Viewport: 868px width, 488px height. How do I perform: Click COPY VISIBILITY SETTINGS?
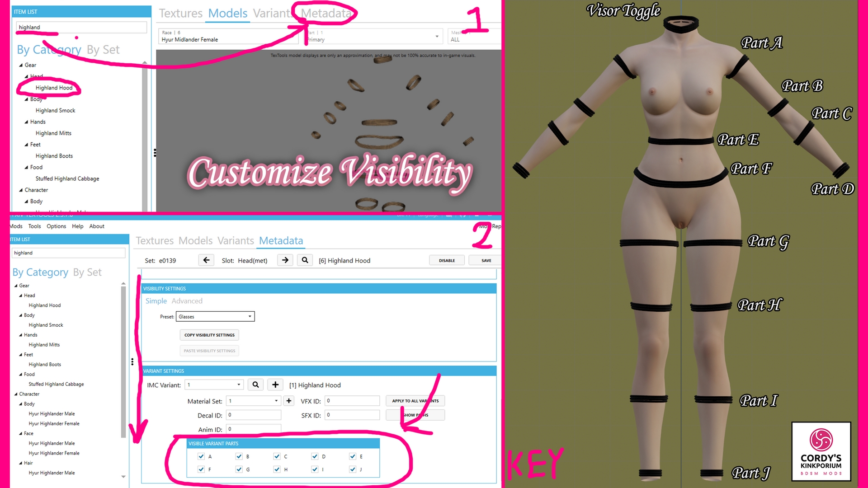pos(209,335)
